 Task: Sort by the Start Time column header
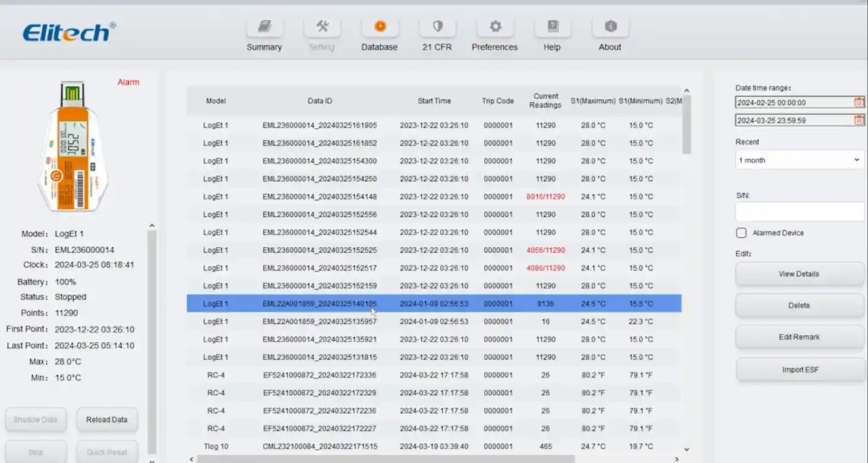434,101
